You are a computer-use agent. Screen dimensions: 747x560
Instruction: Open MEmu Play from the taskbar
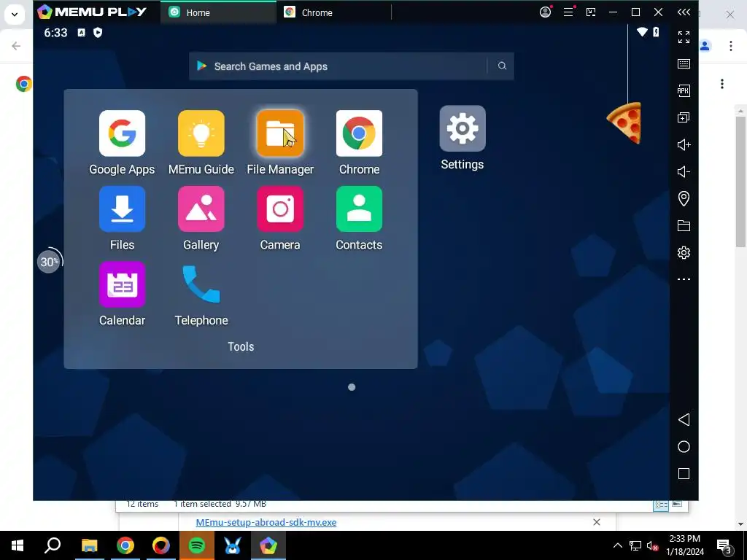coord(268,545)
